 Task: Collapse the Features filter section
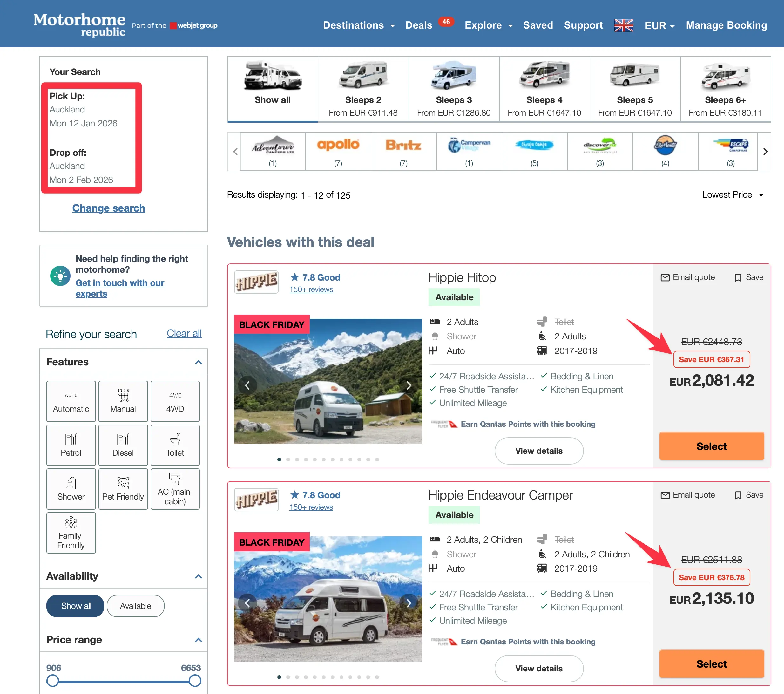point(198,362)
